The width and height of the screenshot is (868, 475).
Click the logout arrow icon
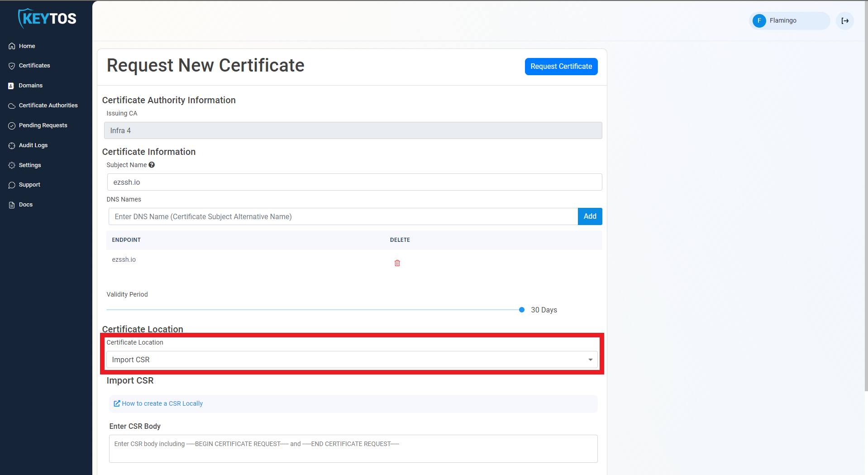[x=845, y=21]
